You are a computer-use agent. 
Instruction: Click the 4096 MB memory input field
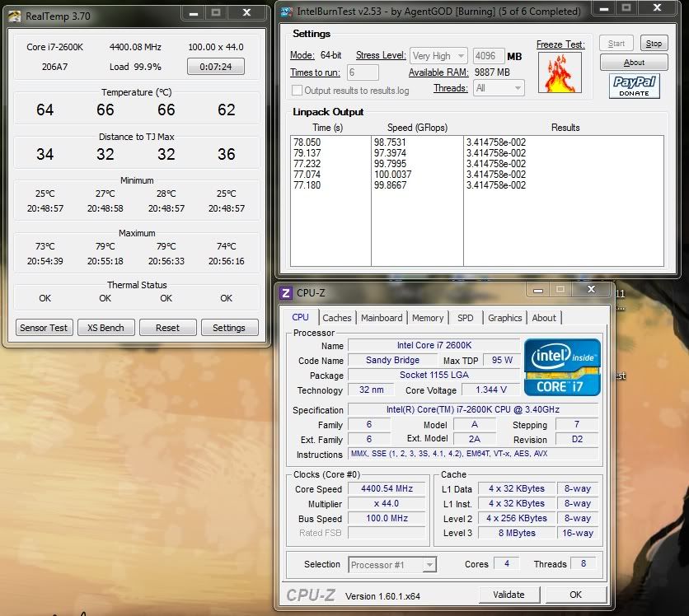pos(488,56)
